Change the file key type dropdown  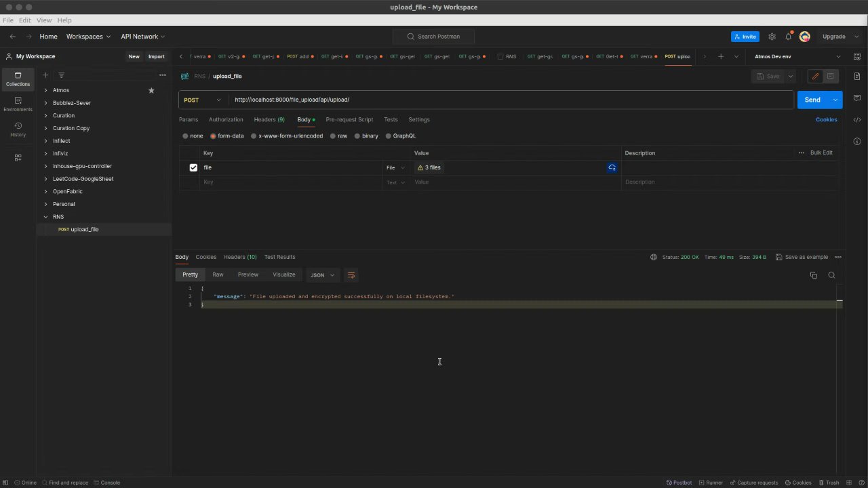point(395,167)
